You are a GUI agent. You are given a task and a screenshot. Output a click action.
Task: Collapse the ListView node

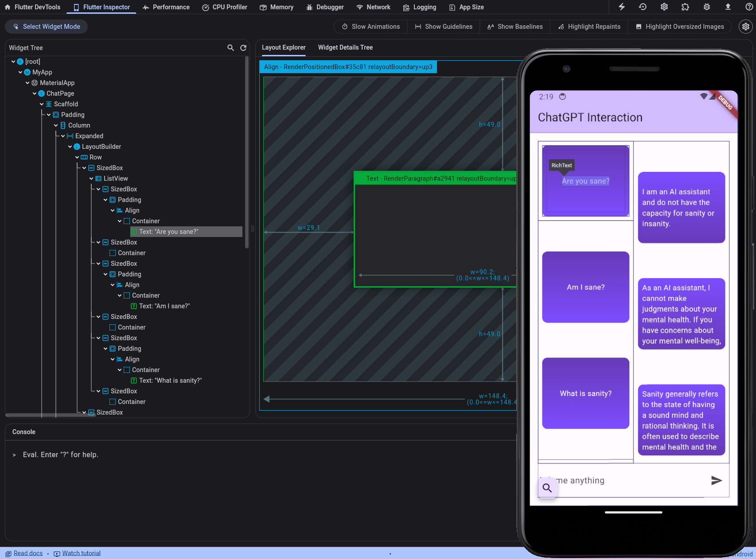click(91, 179)
